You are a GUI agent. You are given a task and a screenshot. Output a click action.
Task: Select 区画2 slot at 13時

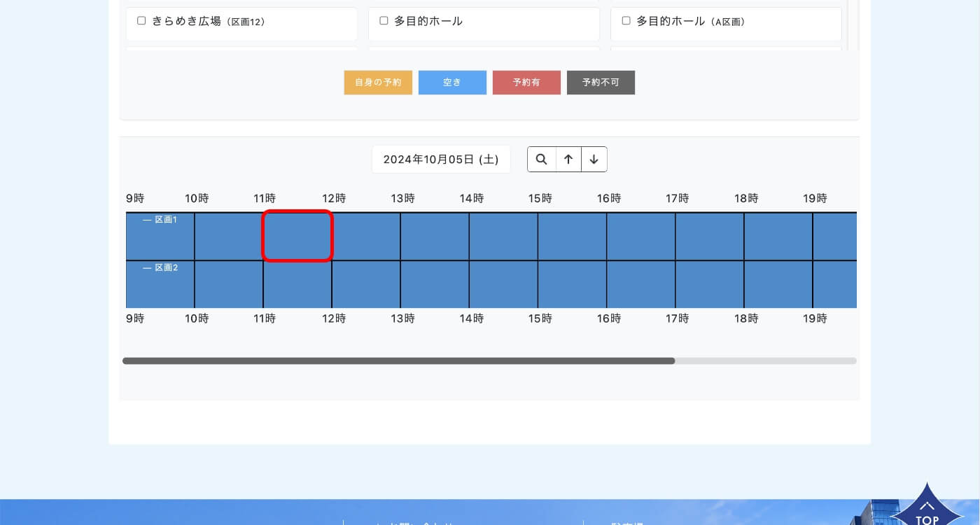click(435, 285)
